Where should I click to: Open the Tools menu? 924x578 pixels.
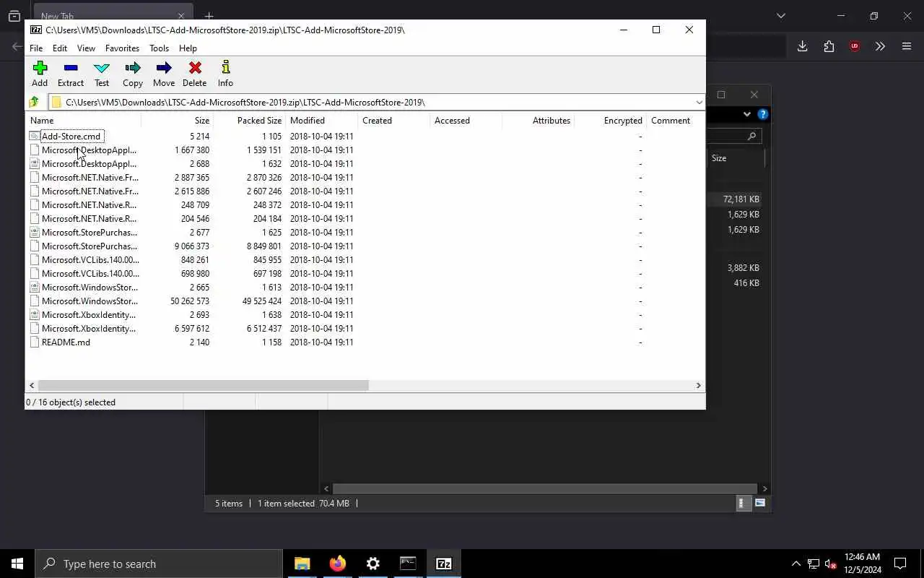[x=159, y=48]
